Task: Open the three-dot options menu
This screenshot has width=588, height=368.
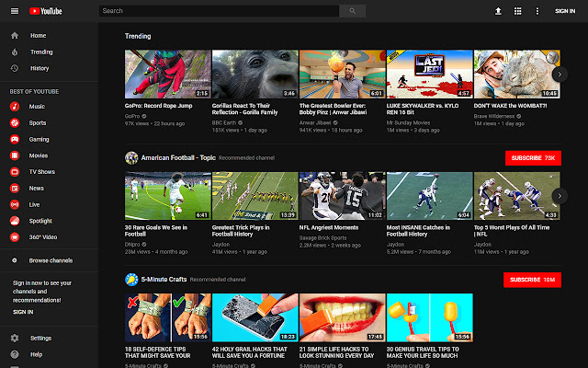Action: (537, 11)
